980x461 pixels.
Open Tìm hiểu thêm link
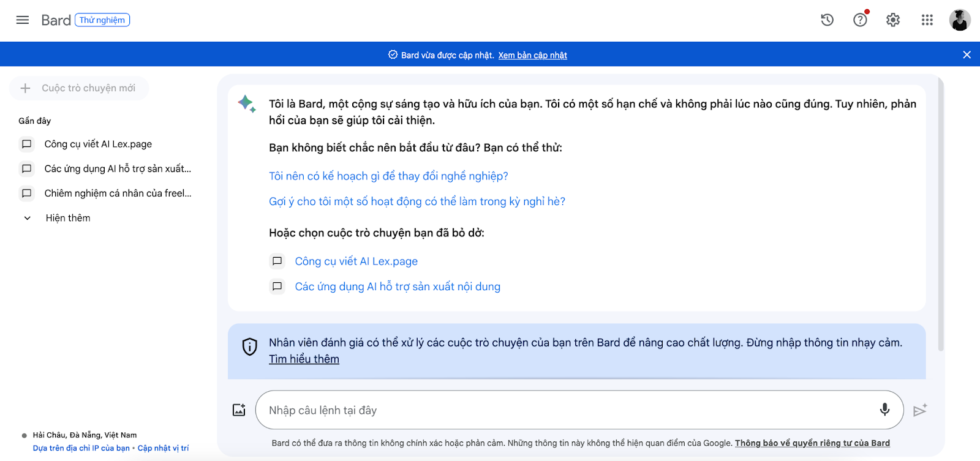304,359
